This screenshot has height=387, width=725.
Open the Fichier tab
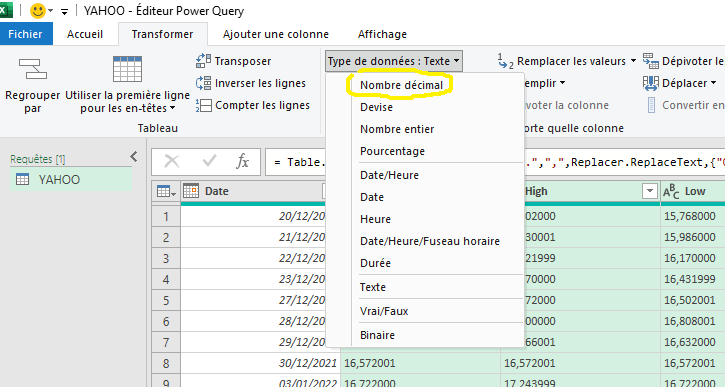coord(25,34)
